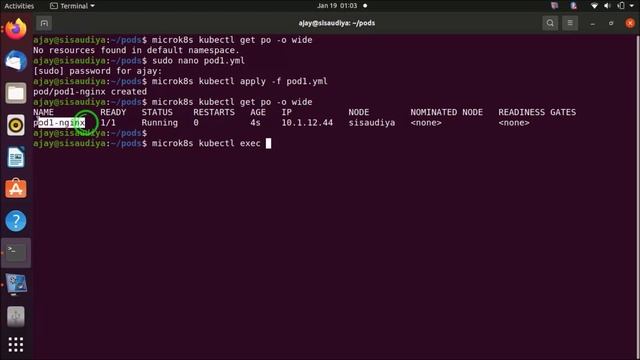Open the Files manager in dock

click(16, 93)
